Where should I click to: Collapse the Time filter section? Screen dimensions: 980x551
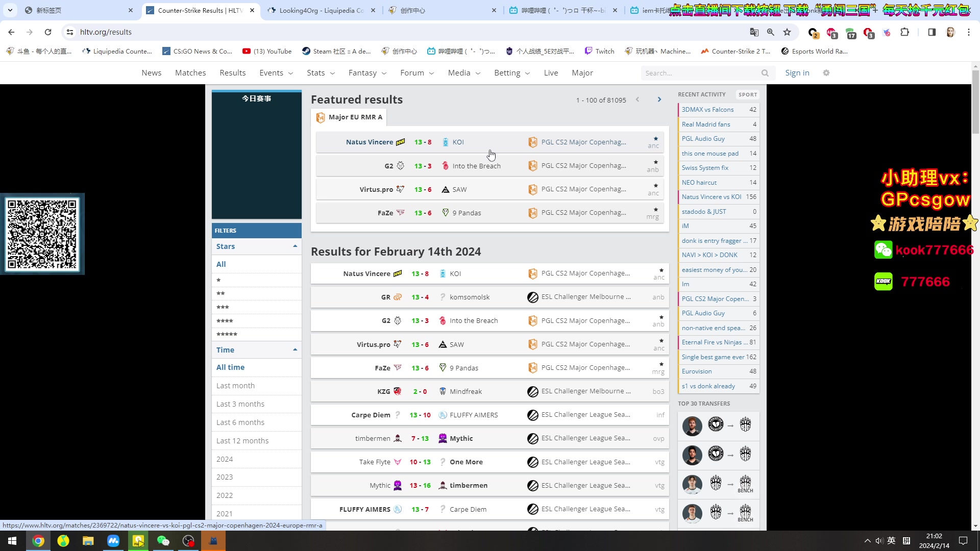[257, 350]
